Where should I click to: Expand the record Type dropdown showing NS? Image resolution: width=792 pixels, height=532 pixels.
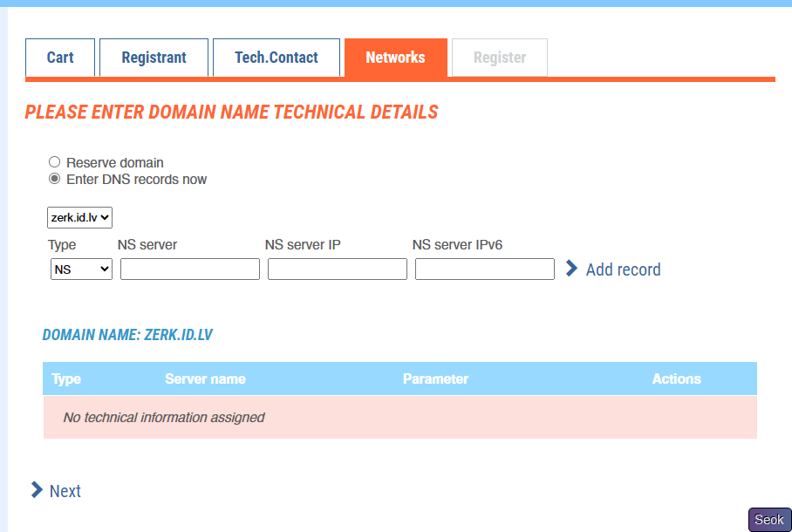(81, 269)
